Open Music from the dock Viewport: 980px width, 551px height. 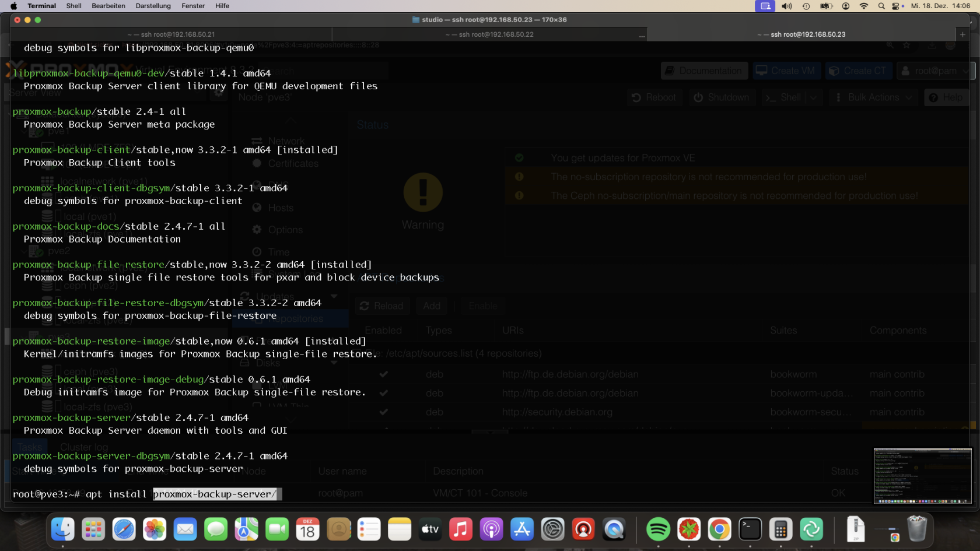click(x=461, y=529)
